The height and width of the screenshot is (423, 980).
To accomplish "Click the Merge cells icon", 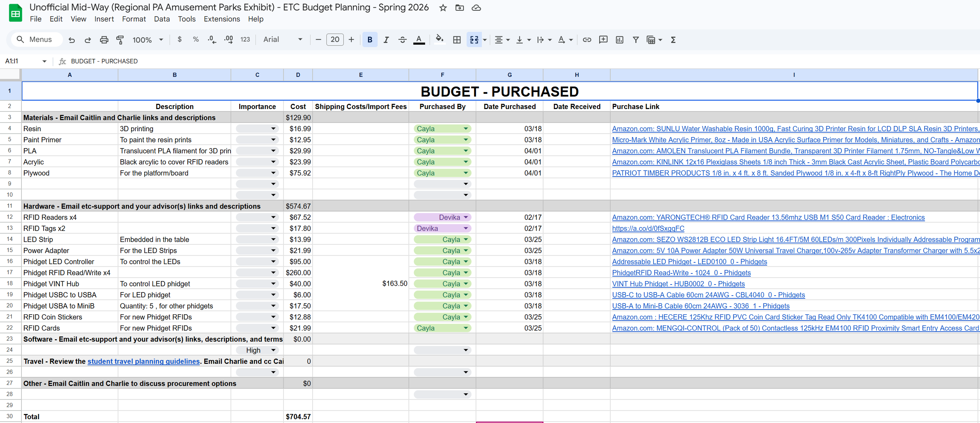I will pyautogui.click(x=474, y=39).
